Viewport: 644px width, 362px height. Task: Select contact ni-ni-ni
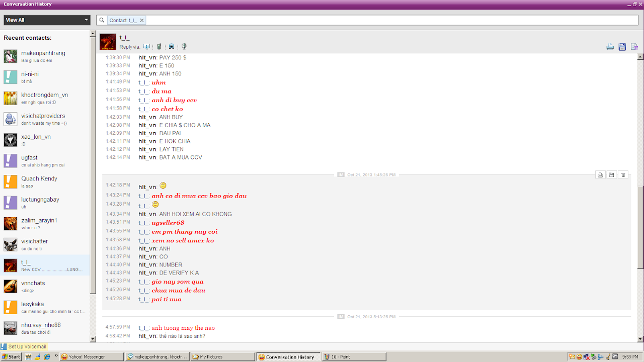45,77
